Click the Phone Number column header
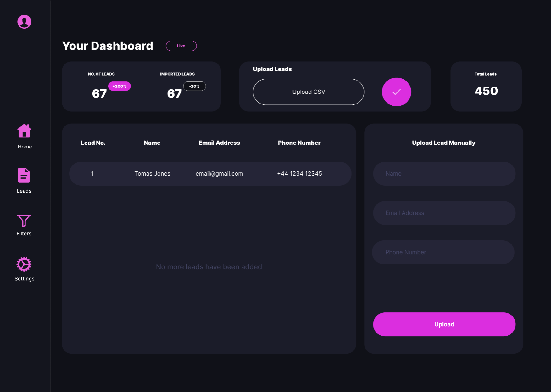The image size is (551, 392). (x=299, y=143)
